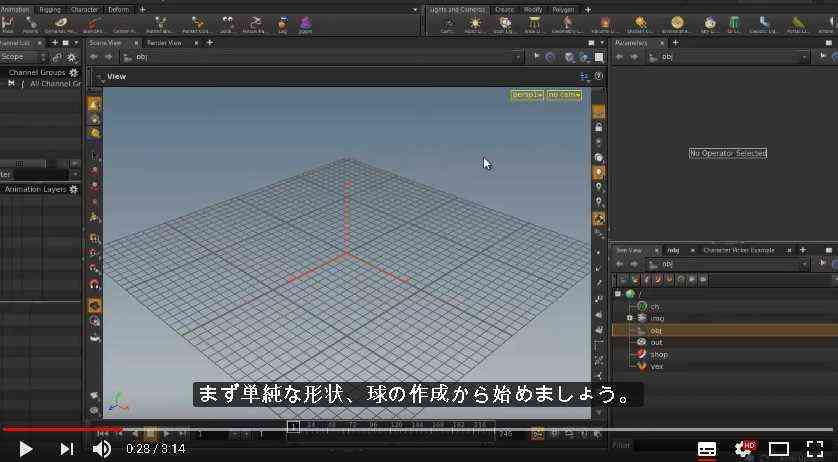Open the Rigging shelf tab
838x462 pixels.
(50, 10)
